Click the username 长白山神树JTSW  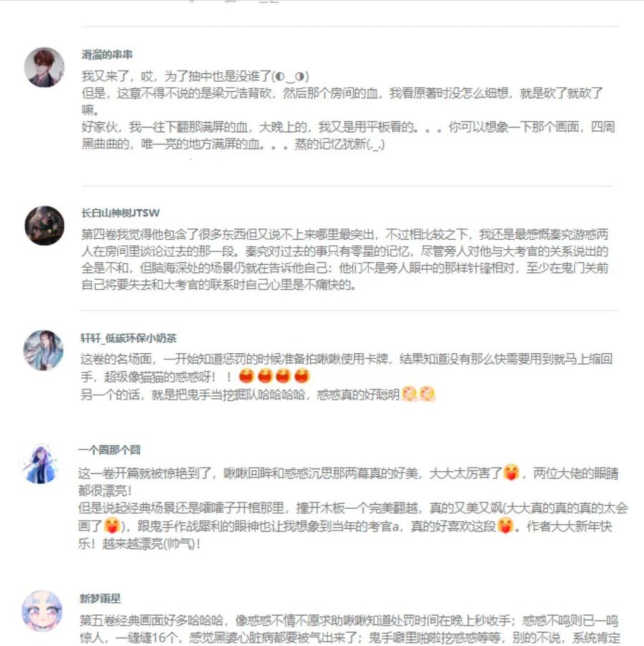click(x=121, y=213)
